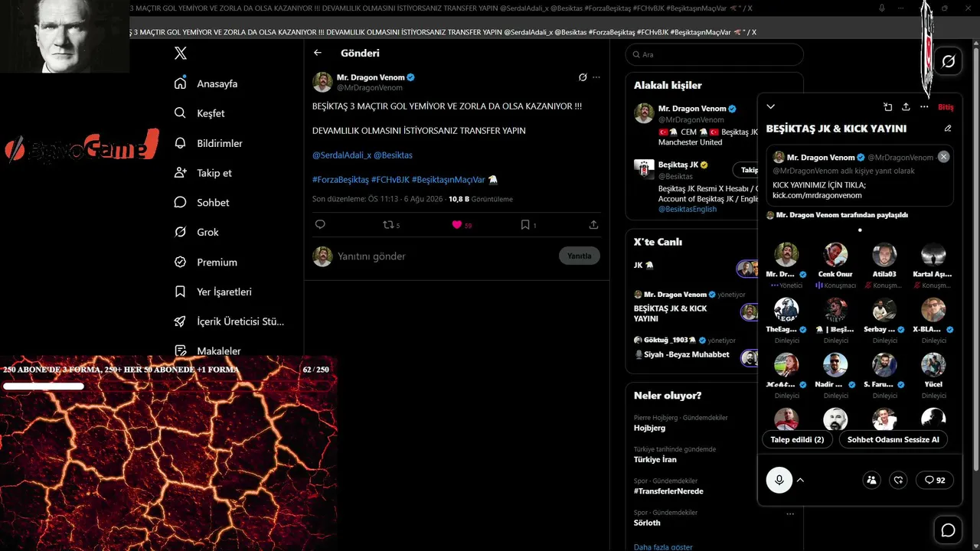Open the #BeşiktaşınMaçıVar hashtag
The image size is (980, 551).
point(449,180)
